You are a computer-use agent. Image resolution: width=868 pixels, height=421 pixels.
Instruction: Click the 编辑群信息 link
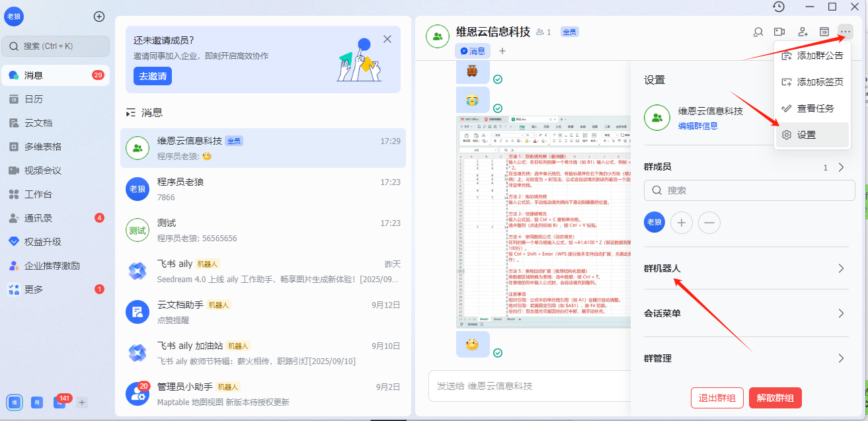point(698,126)
